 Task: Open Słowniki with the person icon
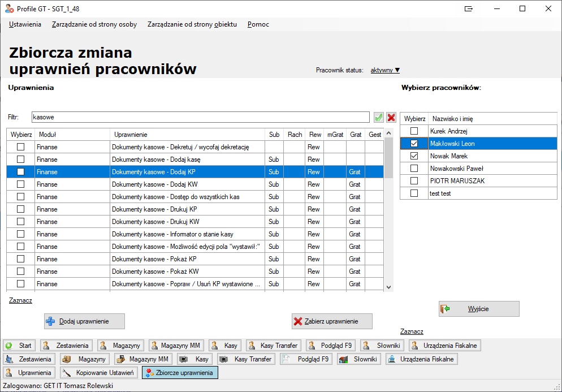(382, 346)
